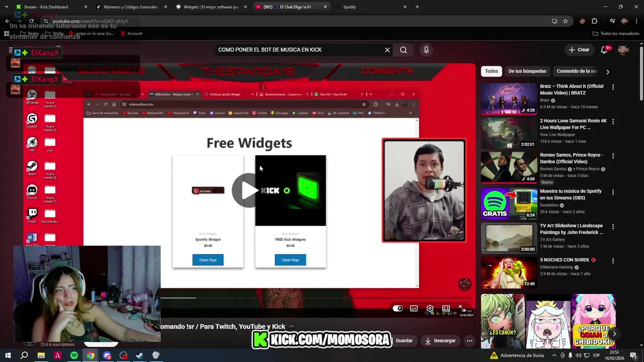Open Windows notification center icon
The width and height of the screenshot is (644, 362).
click(x=633, y=355)
